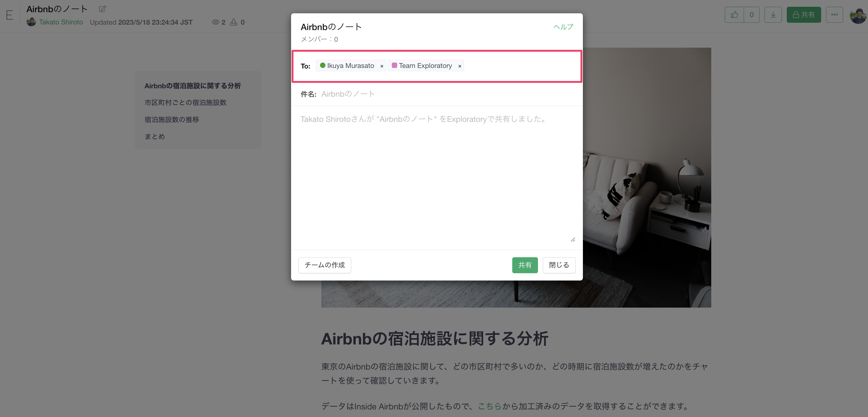
Task: Click the Airbnbのノート title in header
Action: click(57, 9)
